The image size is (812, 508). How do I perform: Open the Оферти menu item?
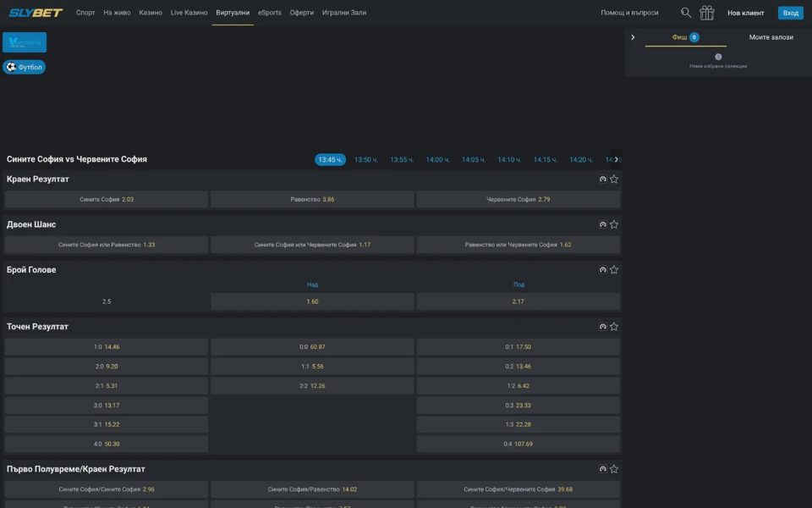(302, 13)
